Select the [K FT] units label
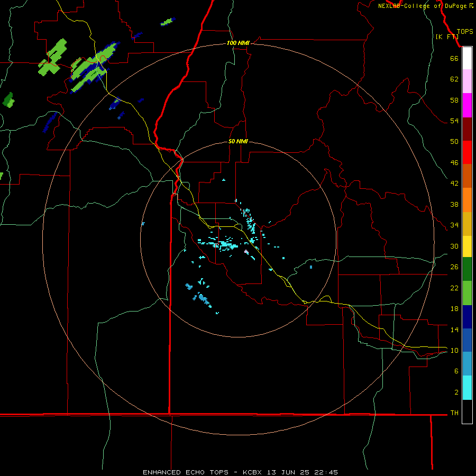 tap(447, 36)
